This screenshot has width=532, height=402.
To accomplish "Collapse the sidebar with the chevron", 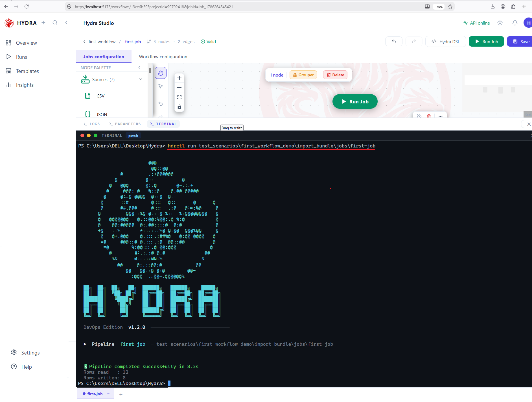I will click(66, 23).
